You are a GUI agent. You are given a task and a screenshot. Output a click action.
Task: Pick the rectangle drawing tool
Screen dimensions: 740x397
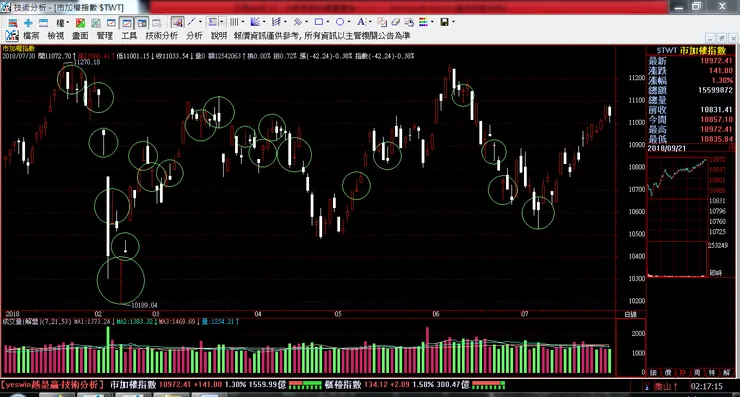319,22
